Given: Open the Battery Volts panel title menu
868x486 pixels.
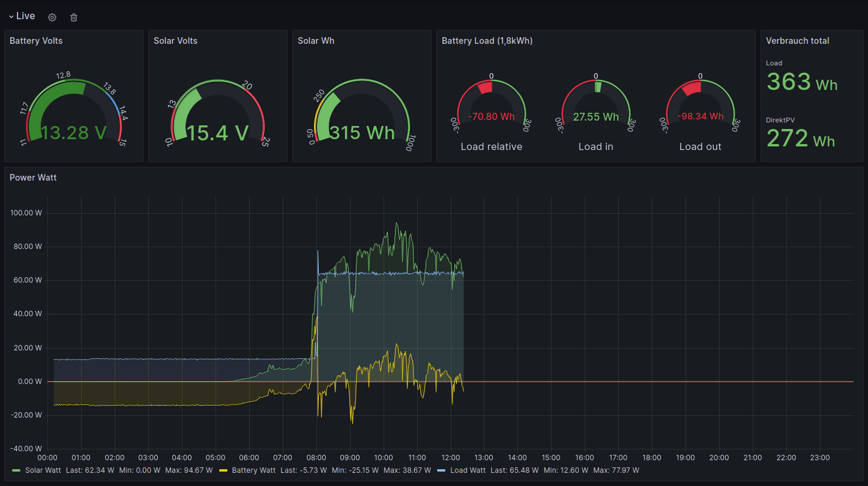Looking at the screenshot, I should coord(36,41).
